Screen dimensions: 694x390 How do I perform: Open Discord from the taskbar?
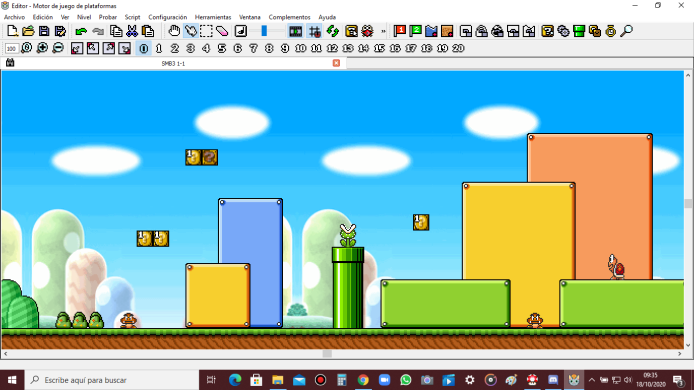tap(553, 380)
